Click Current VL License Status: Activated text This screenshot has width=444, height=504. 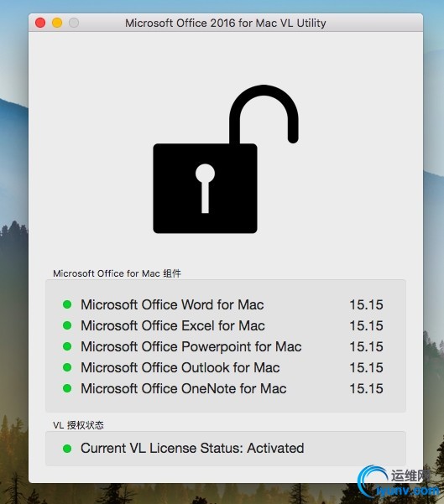coord(192,448)
